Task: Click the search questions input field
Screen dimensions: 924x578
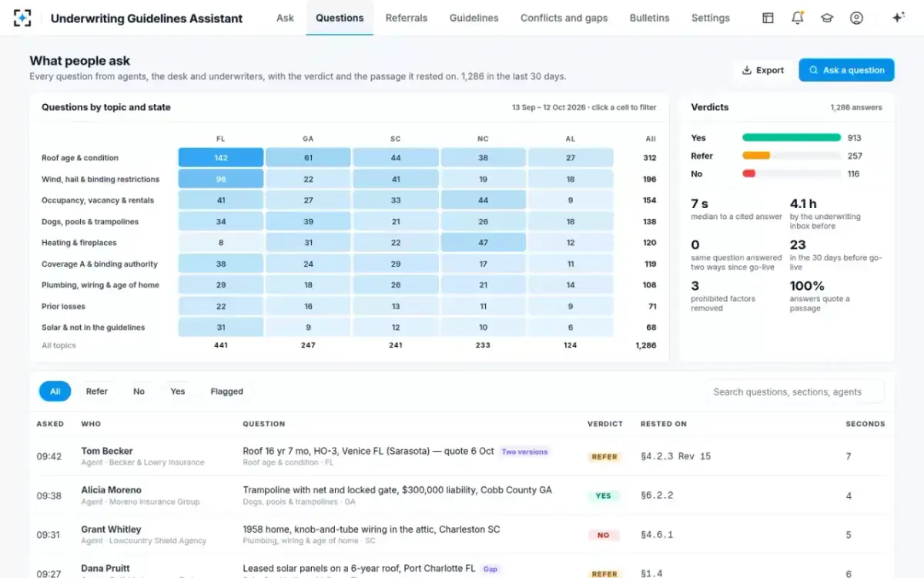Action: pos(795,391)
